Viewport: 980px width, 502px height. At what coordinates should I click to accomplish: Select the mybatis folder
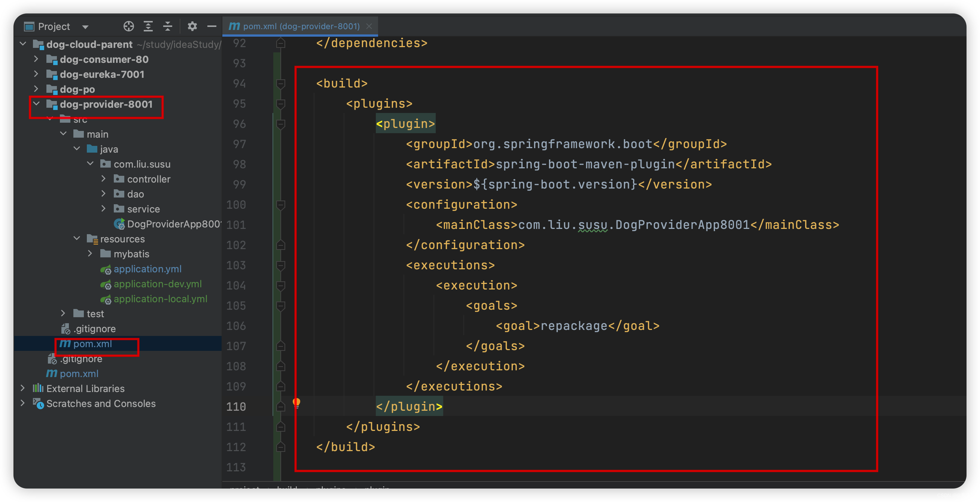(x=131, y=254)
